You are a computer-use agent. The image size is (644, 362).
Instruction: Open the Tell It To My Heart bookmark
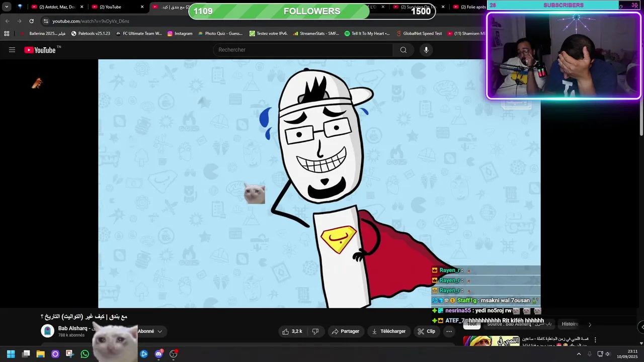pos(367,33)
